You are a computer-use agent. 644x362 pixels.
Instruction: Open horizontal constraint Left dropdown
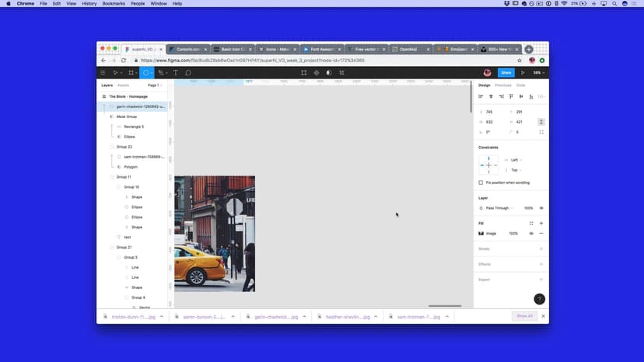(x=516, y=160)
